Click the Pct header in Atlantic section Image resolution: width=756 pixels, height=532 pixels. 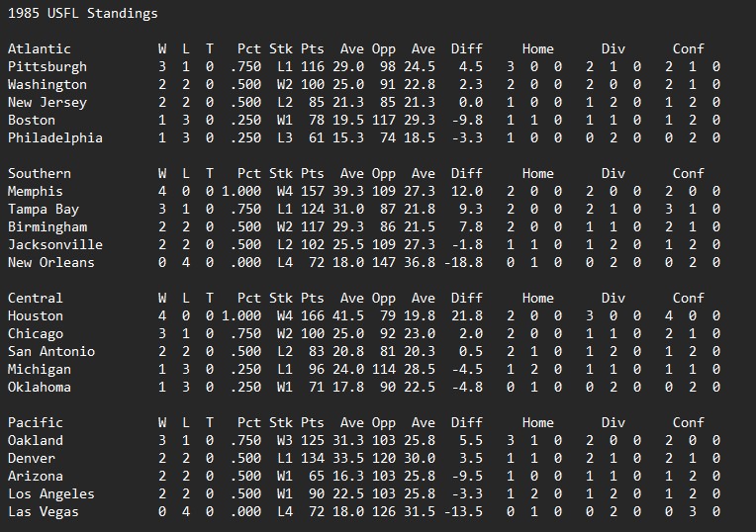pyautogui.click(x=248, y=48)
